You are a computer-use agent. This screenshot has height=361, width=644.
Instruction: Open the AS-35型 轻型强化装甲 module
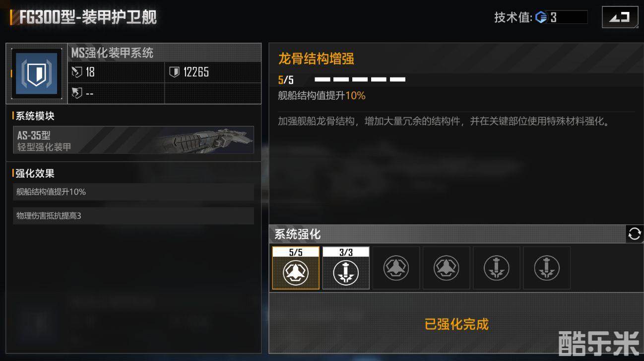133,140
